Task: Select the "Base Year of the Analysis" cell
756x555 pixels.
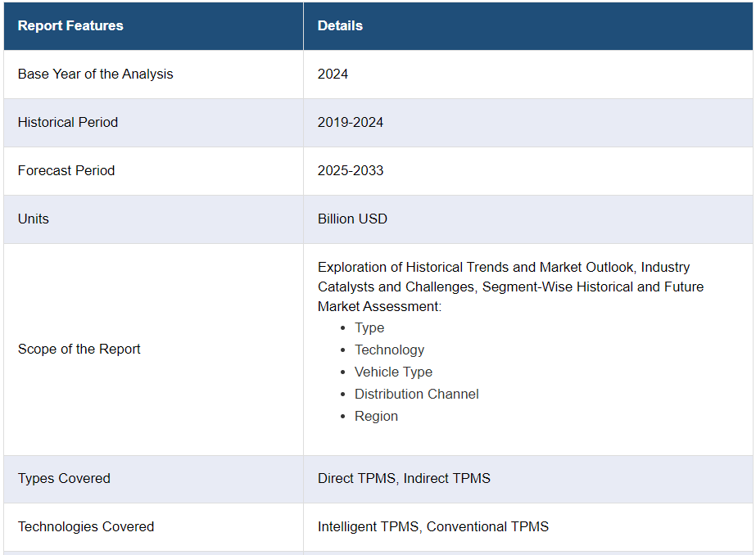Action: coord(96,74)
